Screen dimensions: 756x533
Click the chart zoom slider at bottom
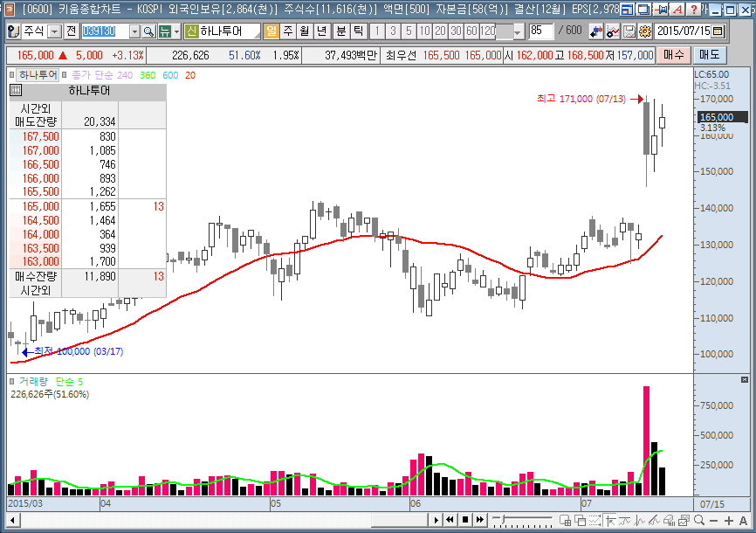point(522,521)
